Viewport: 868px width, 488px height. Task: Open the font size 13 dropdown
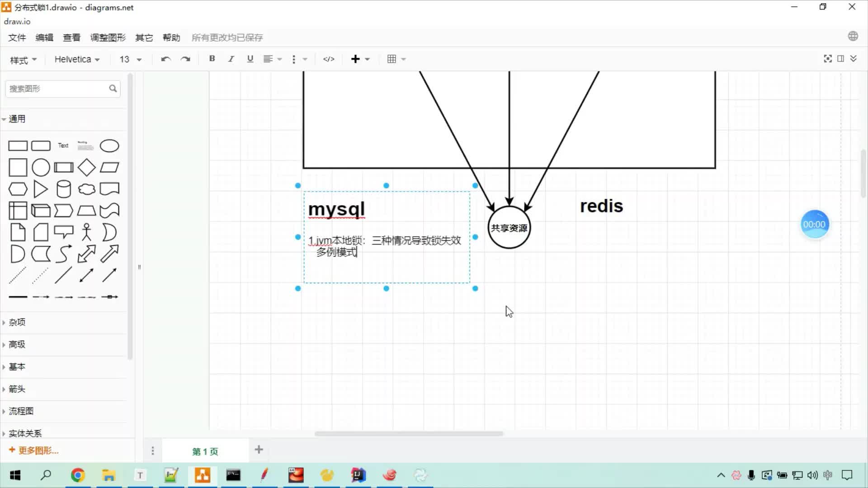coord(131,60)
